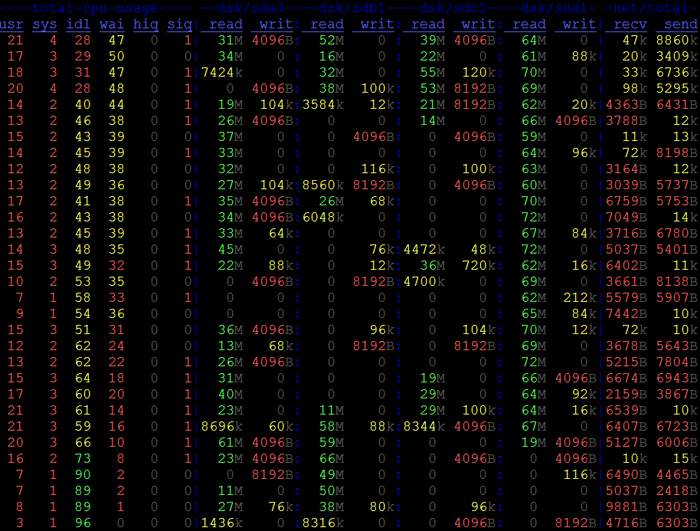The height and width of the screenshot is (531, 700).
Task: Select the 'dsk/sdb1' group header
Action: point(352,8)
